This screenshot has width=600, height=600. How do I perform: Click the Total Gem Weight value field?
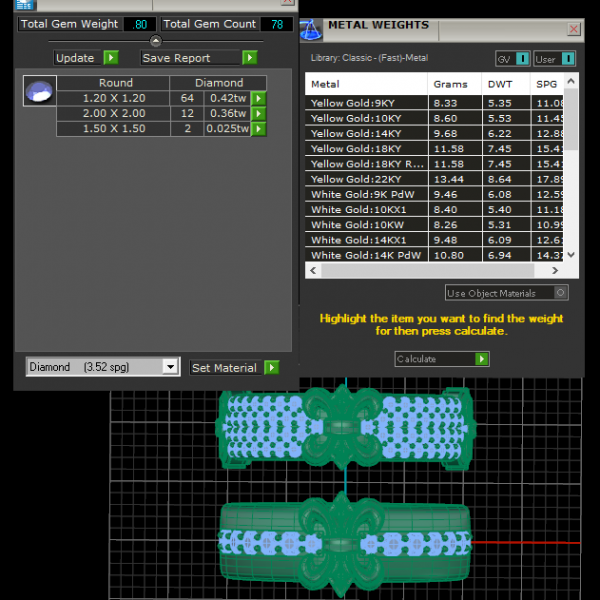139,24
